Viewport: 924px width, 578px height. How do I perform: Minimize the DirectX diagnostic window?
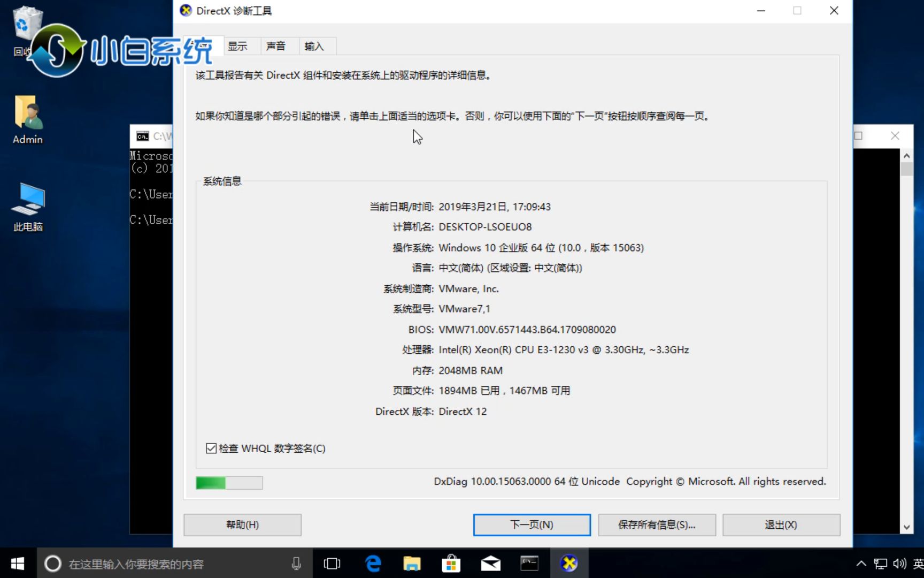click(761, 11)
